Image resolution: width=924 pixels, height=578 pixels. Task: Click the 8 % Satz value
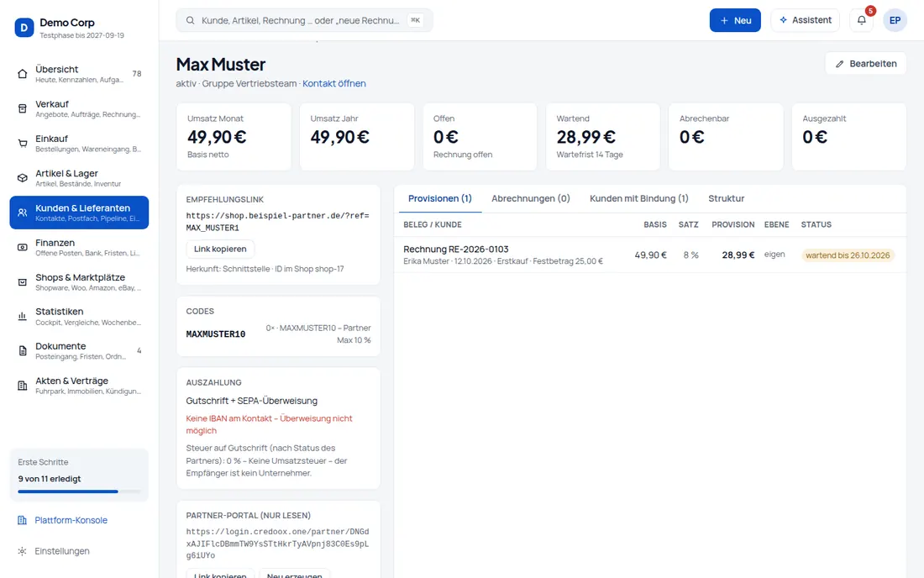click(x=691, y=255)
